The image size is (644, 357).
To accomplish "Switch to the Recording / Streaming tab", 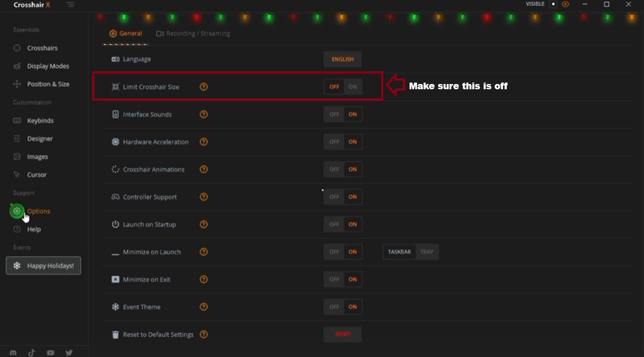I will point(193,34).
